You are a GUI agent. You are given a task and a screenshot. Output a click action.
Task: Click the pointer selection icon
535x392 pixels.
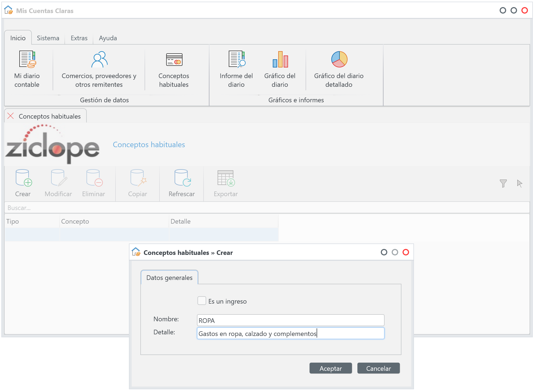pyautogui.click(x=519, y=184)
